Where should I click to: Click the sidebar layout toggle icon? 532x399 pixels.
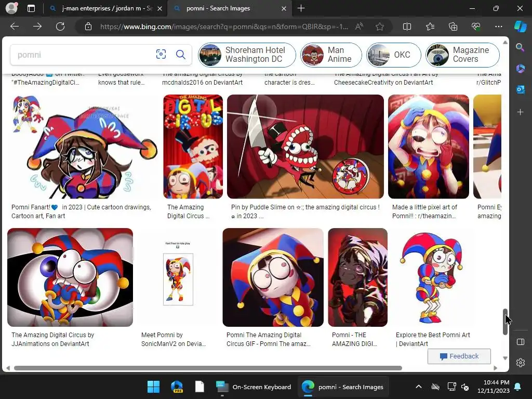pos(521,342)
